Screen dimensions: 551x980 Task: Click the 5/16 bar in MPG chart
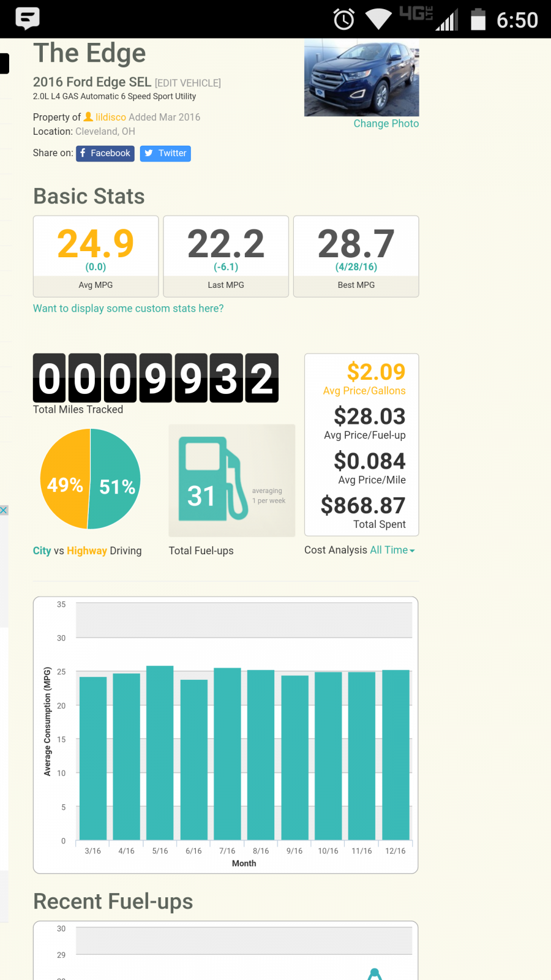[160, 753]
